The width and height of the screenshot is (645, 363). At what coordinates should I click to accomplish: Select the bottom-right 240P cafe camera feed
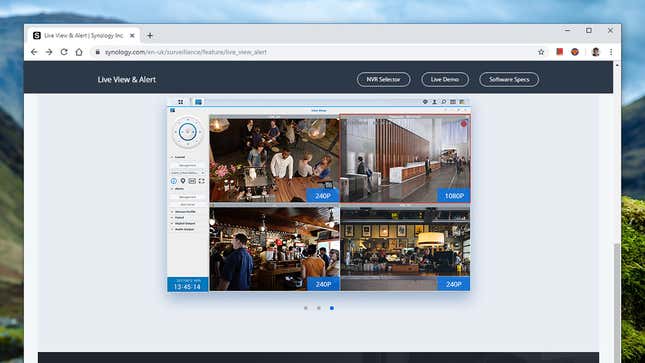pyautogui.click(x=405, y=249)
